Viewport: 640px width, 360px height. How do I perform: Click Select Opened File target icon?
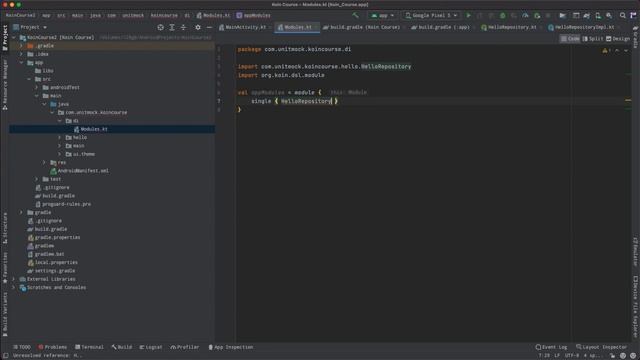(160, 27)
